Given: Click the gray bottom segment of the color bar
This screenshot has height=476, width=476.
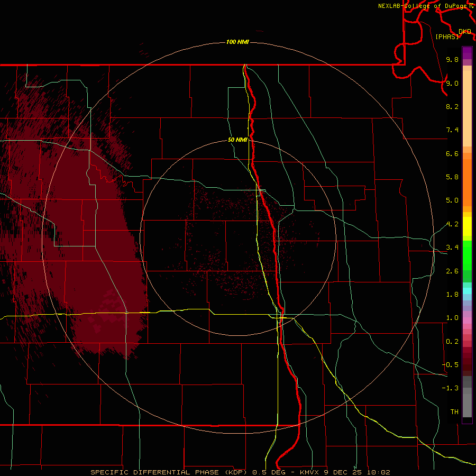Looking at the screenshot, I should click(467, 405).
